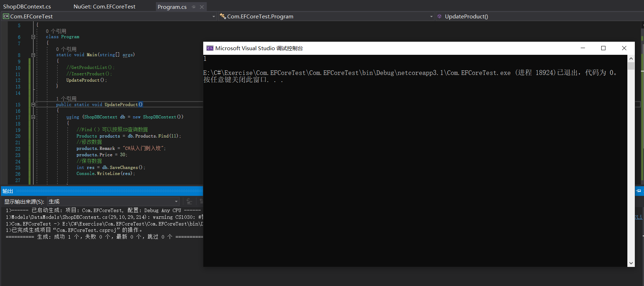Click '0 个引用' above Main method
Image resolution: width=644 pixels, height=286 pixels.
(66, 49)
